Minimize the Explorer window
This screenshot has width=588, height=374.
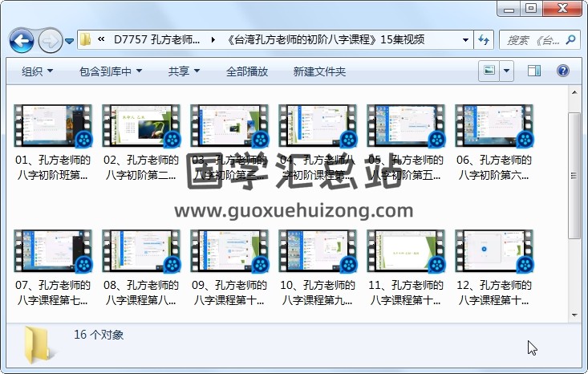pyautogui.click(x=509, y=9)
